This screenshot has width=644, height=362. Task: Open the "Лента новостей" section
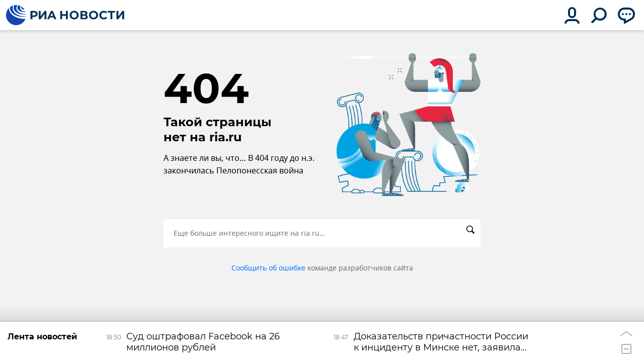pos(42,336)
